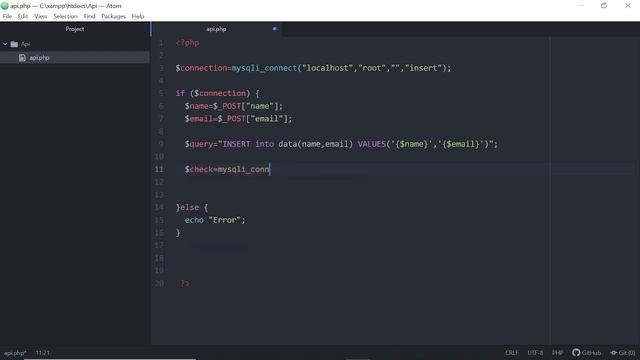This screenshot has height=360, width=640.
Task: Click the $email variable on line 7
Action: tap(199, 119)
